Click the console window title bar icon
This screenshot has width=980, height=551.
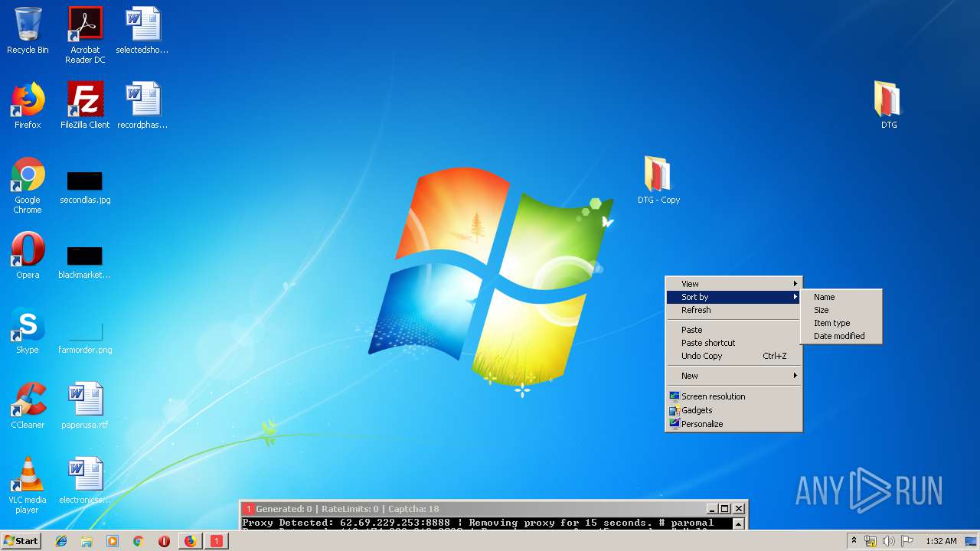pos(248,509)
